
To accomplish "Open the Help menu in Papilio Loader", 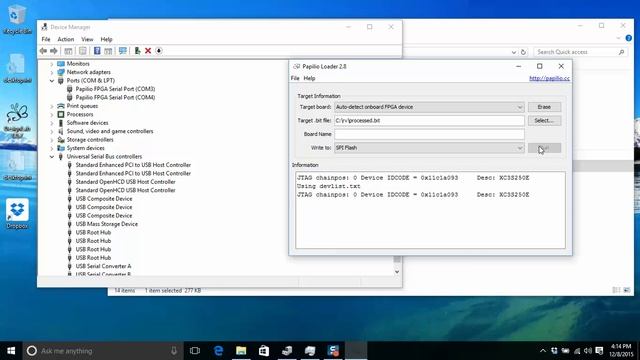I will tap(309, 78).
